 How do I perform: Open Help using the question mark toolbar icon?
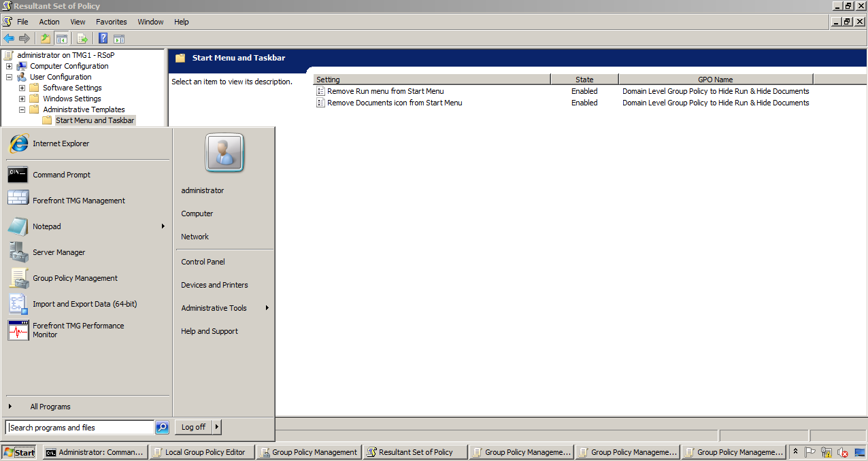click(102, 38)
